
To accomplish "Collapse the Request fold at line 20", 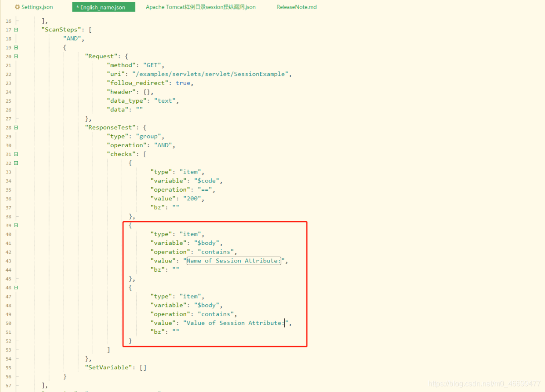I will [x=16, y=56].
